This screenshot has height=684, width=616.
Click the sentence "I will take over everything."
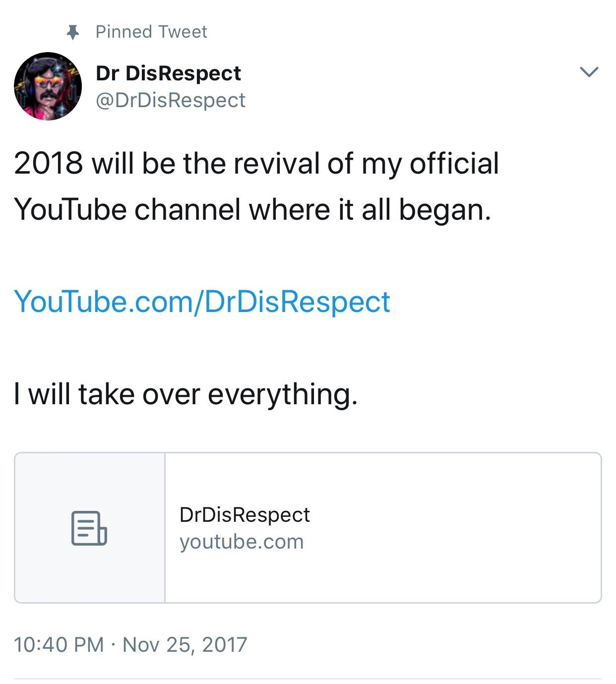click(185, 395)
